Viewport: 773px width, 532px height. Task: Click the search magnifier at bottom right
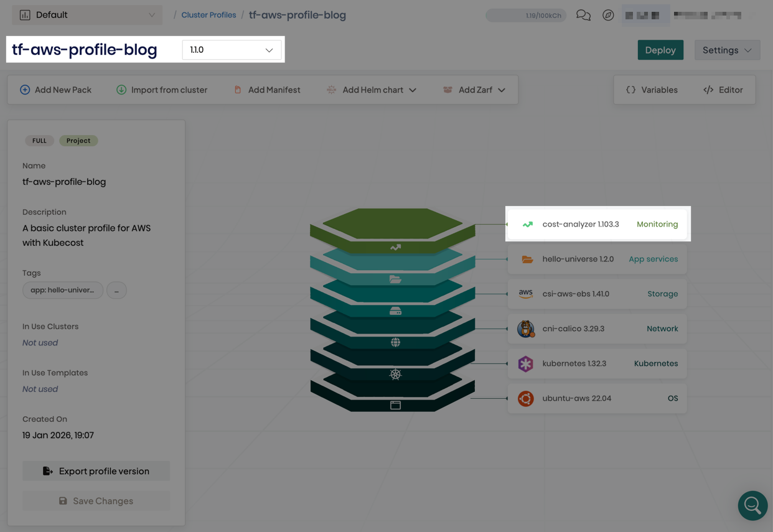(752, 506)
